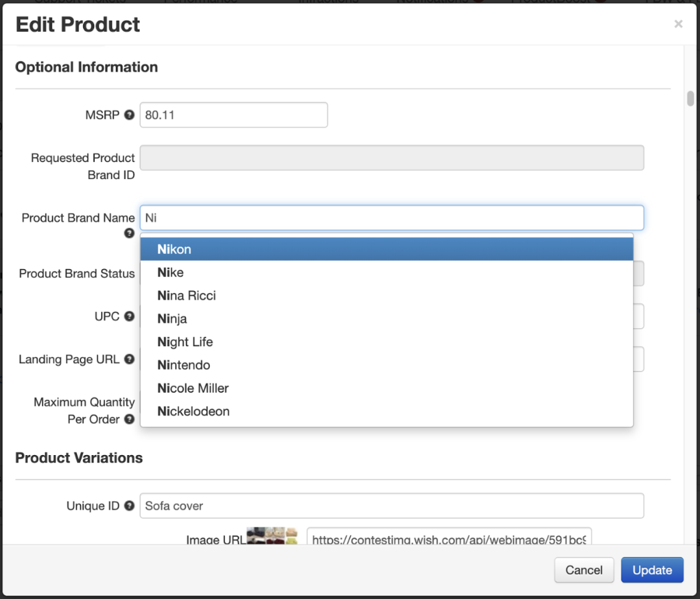The image size is (700, 599).
Task: Choose Nike in the autocomplete list
Action: coord(386,272)
